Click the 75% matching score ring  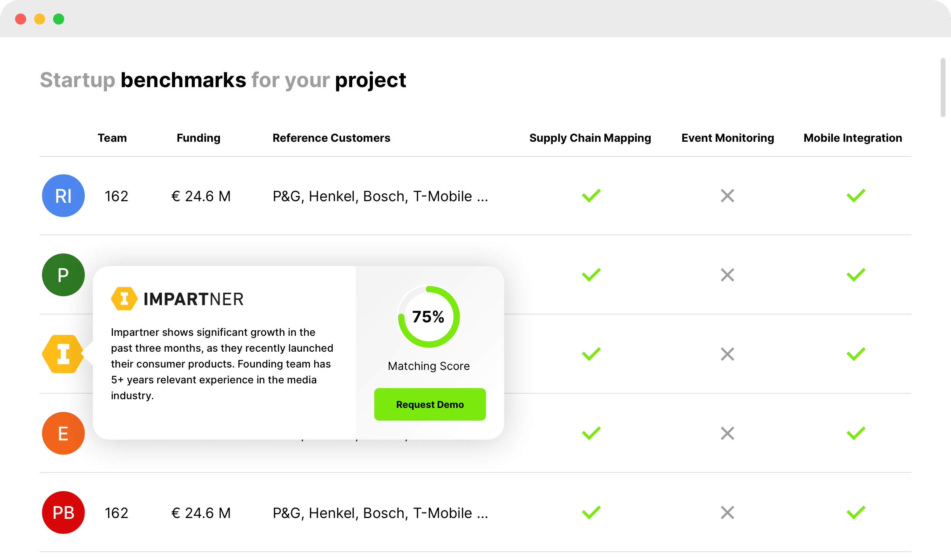pos(429,317)
